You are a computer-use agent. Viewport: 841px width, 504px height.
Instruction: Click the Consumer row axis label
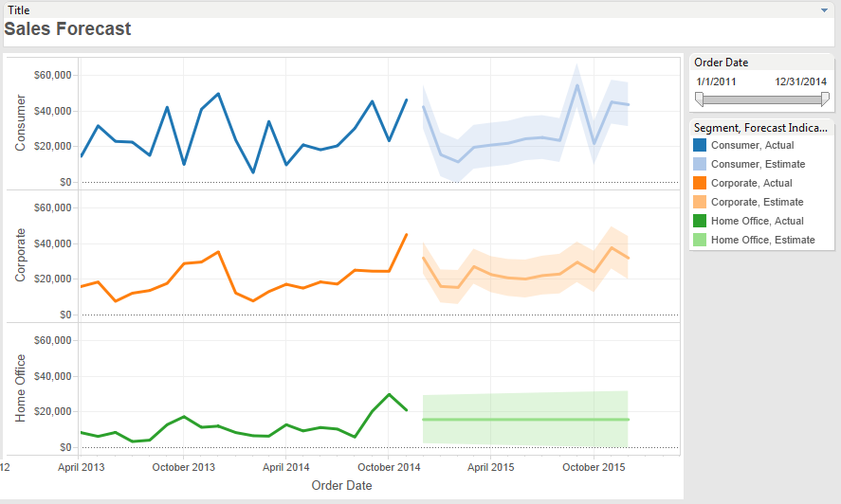21,124
